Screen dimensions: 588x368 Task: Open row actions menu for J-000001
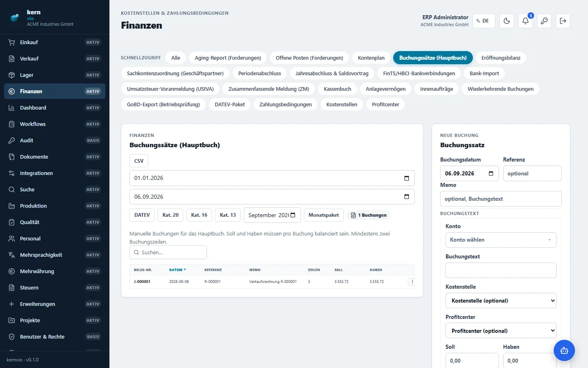click(412, 282)
